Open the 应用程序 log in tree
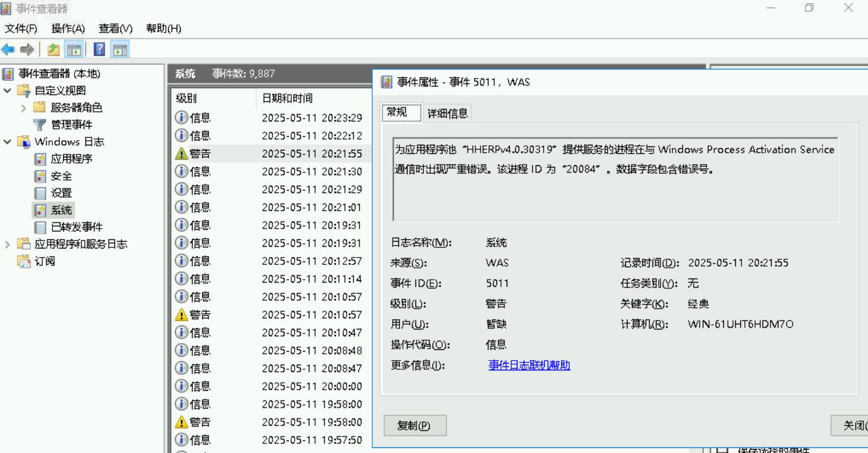The image size is (868, 453). click(71, 159)
